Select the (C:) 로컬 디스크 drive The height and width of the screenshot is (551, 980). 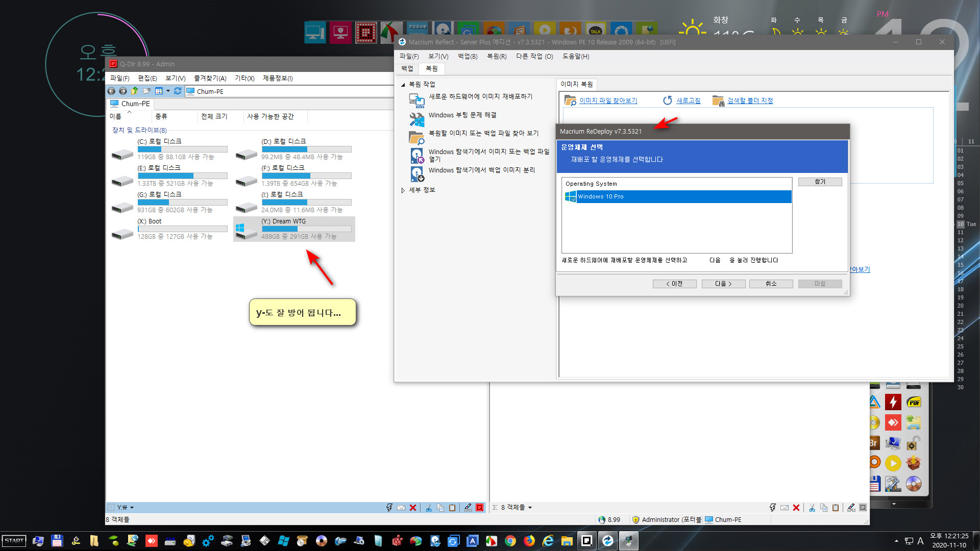click(169, 149)
